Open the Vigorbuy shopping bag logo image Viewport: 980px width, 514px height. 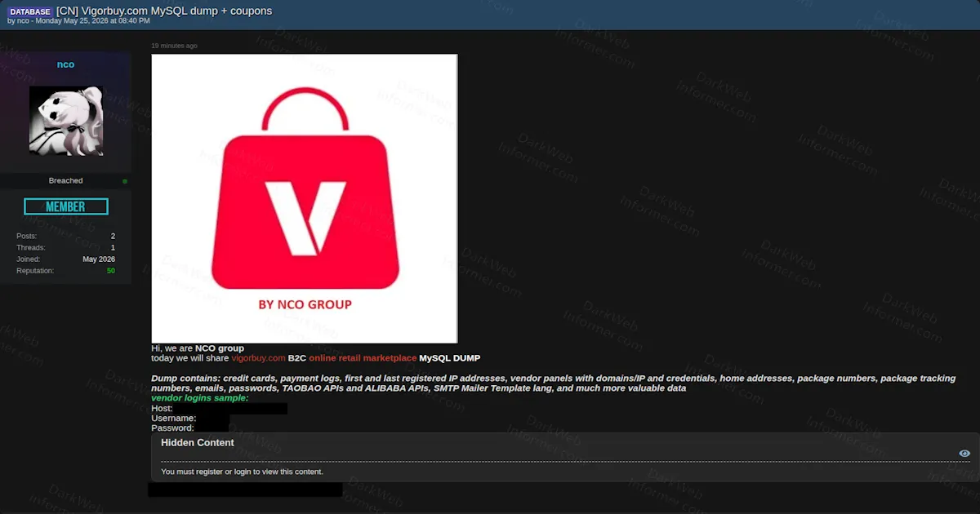pos(305,198)
